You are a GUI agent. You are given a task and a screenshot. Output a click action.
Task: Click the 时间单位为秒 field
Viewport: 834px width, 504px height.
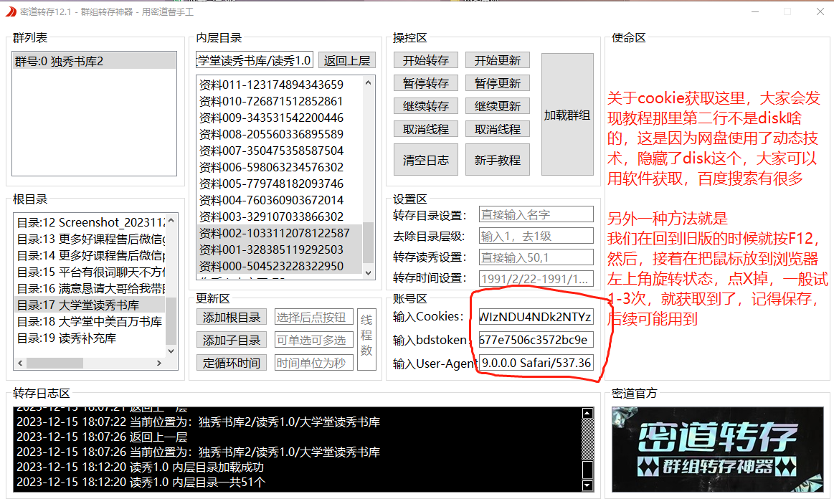click(x=314, y=363)
